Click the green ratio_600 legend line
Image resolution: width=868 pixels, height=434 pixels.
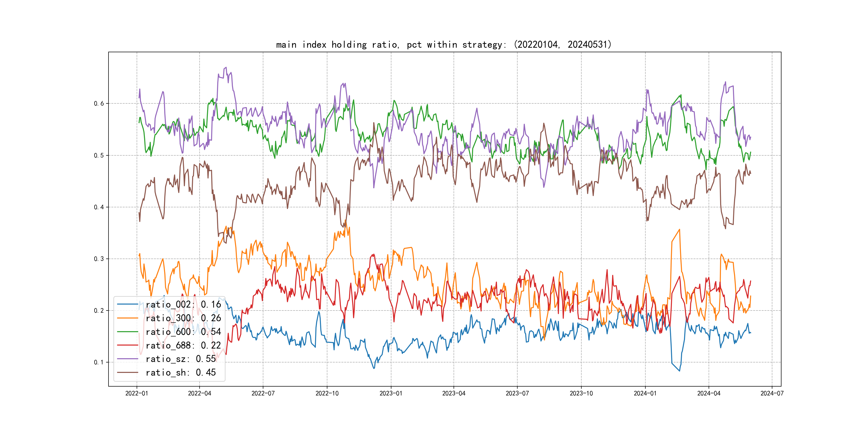127,332
